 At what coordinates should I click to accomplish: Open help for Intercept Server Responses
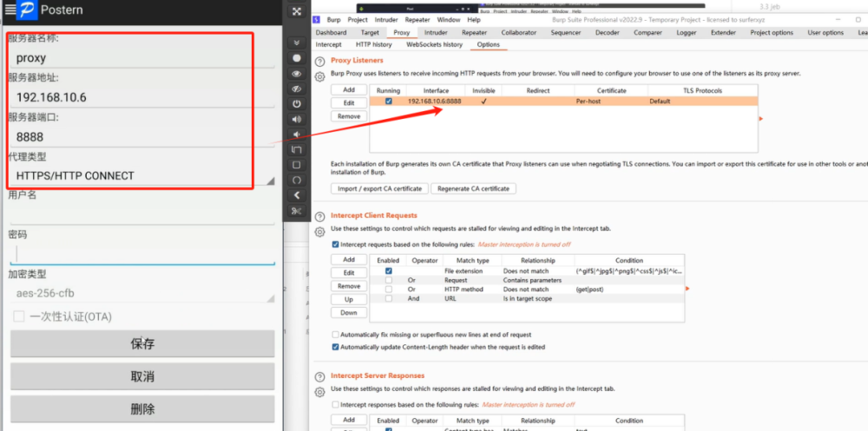click(x=319, y=376)
